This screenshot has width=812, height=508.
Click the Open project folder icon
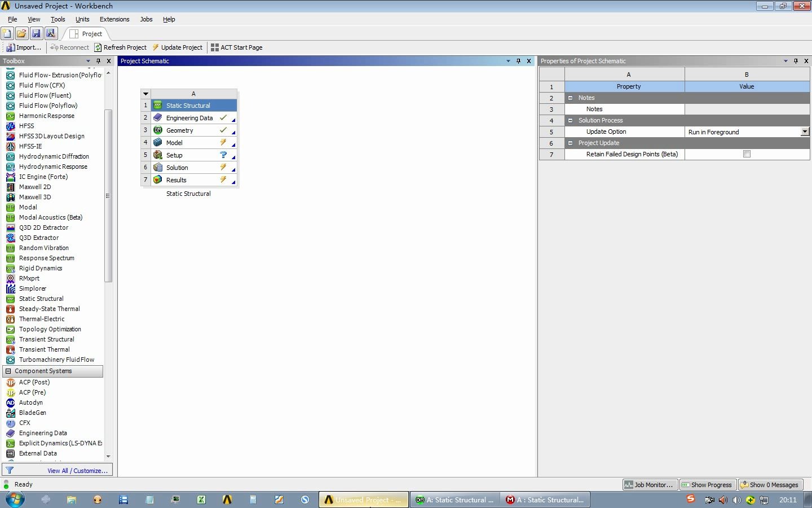21,33
